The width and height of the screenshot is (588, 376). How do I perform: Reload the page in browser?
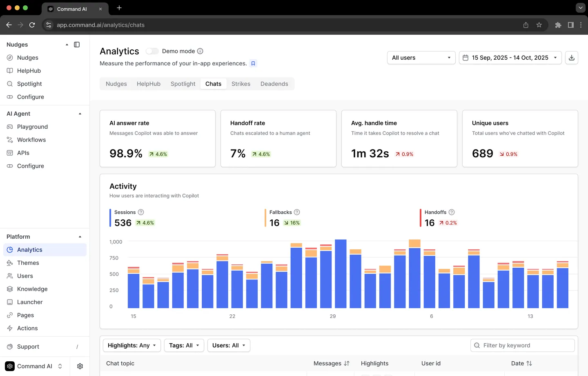32,25
